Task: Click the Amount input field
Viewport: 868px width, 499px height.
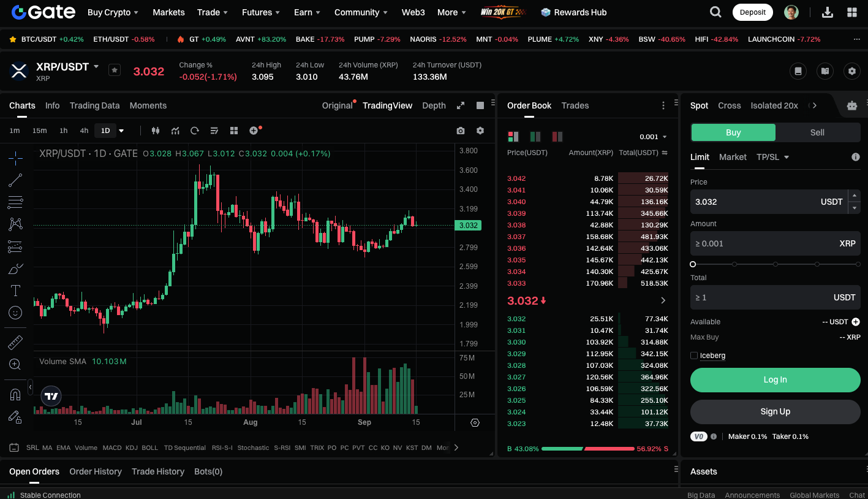Action: [776, 243]
